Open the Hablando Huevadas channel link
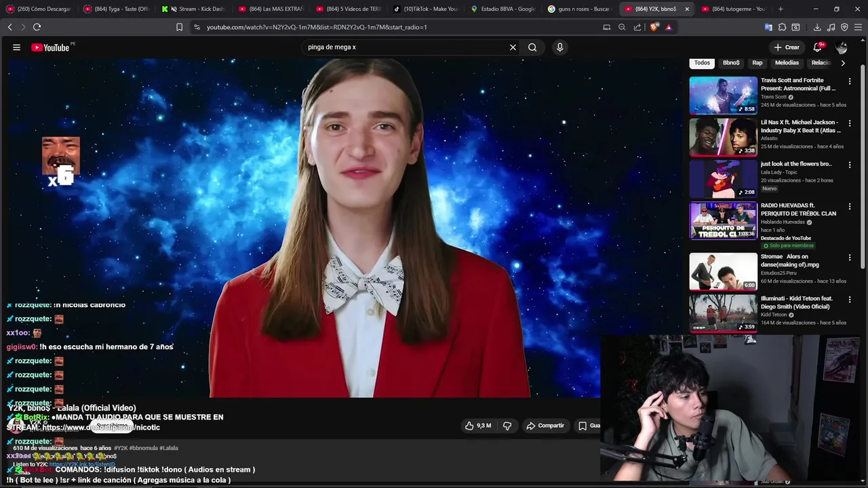Viewport: 868px width, 488px height. point(783,222)
